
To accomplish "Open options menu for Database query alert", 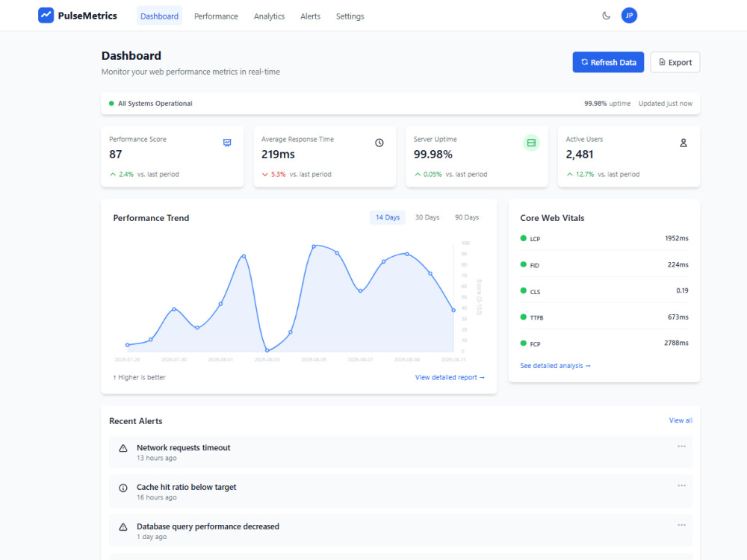I will coord(682,525).
